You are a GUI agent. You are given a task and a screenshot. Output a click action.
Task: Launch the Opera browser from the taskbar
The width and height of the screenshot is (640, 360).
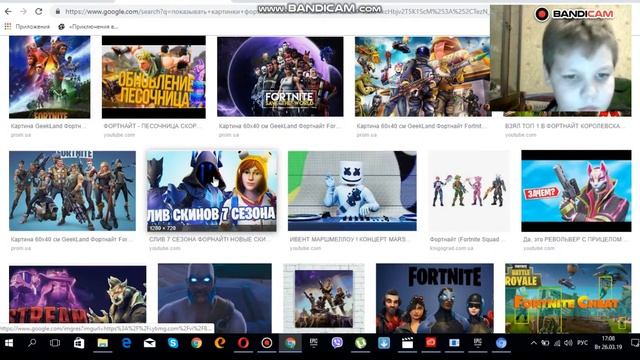(x=243, y=343)
